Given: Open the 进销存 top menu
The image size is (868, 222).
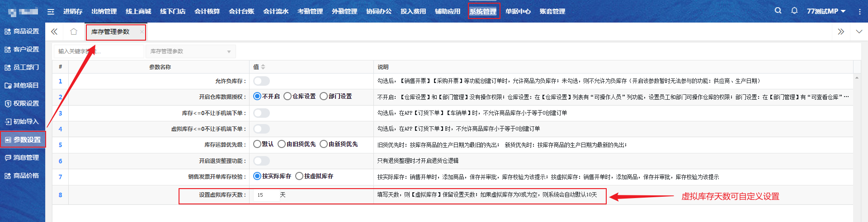Looking at the screenshot, I should pyautogui.click(x=73, y=11).
